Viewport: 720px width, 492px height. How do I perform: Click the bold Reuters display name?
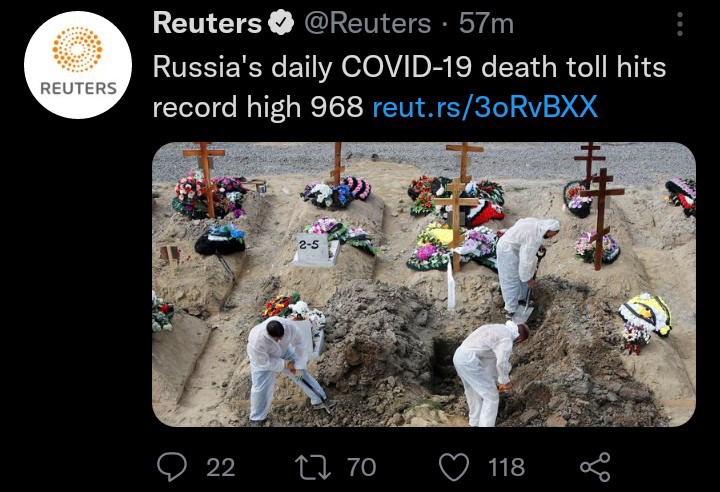pos(207,23)
